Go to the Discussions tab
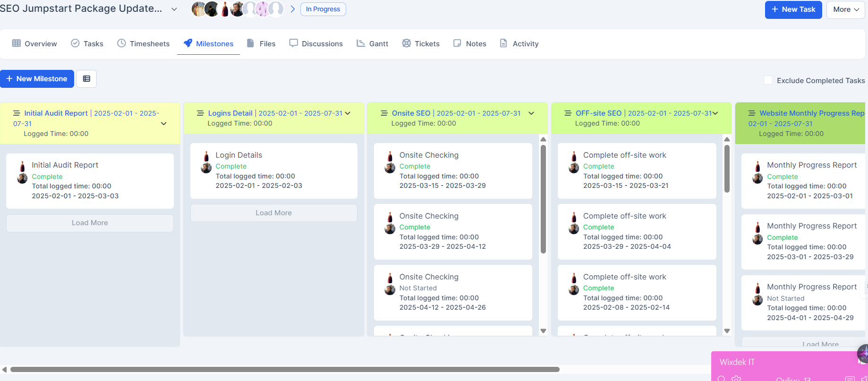The image size is (868, 381). click(316, 43)
